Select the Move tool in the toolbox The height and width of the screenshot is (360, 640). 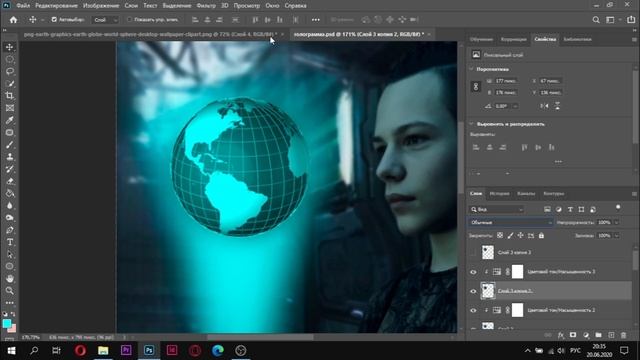click(x=9, y=47)
